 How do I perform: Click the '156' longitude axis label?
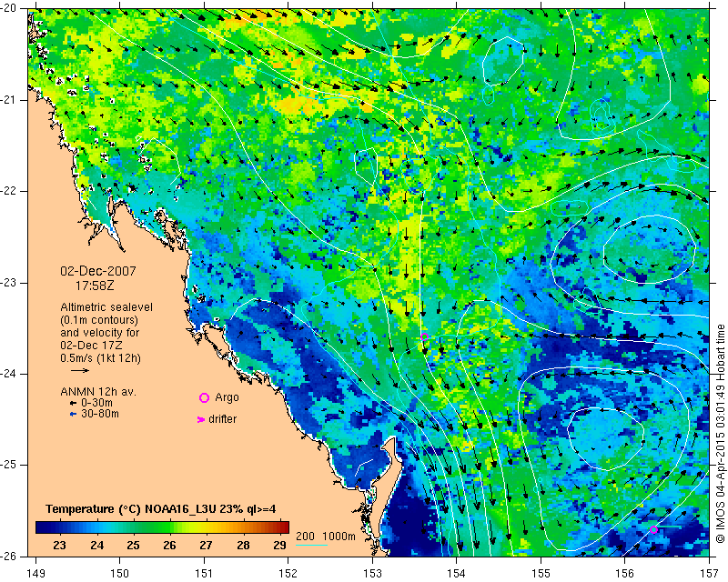624,574
